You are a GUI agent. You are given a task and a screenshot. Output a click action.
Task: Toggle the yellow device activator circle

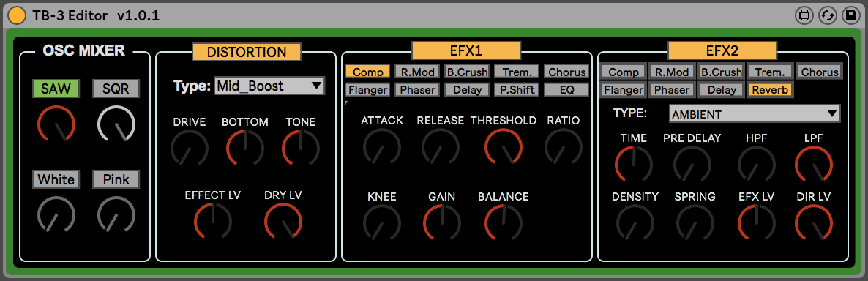click(x=18, y=15)
